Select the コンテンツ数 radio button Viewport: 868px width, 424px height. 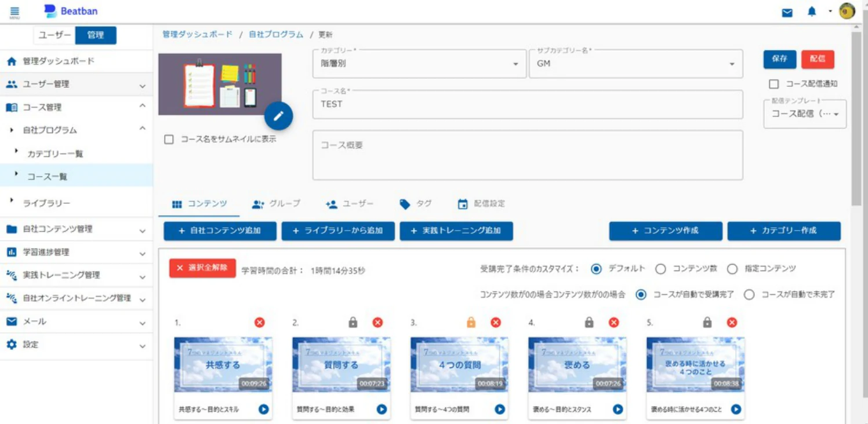pos(660,269)
